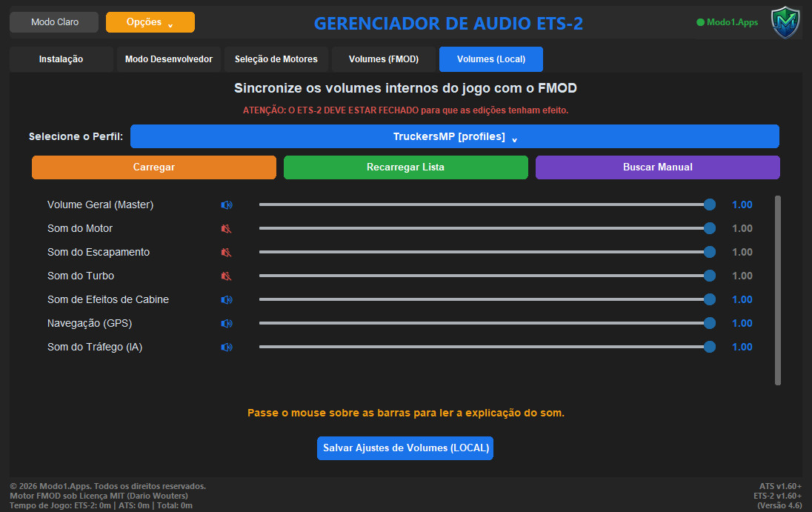
Task: Click the (Versão 4.6) footer text
Action: click(x=779, y=506)
